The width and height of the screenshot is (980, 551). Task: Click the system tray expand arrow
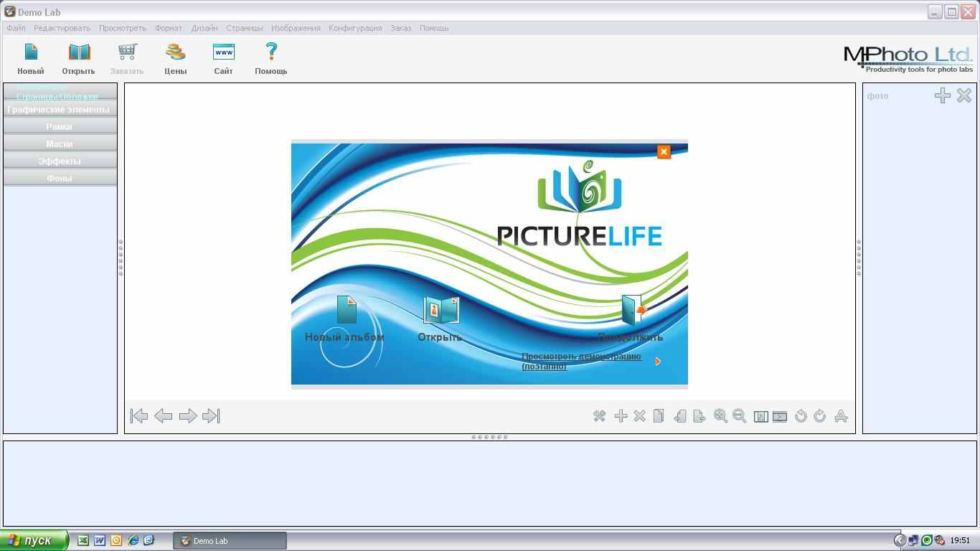click(900, 540)
